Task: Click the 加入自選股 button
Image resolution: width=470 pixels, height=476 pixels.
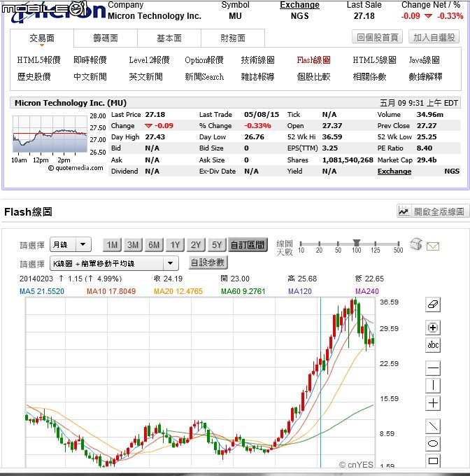Action: (434, 37)
